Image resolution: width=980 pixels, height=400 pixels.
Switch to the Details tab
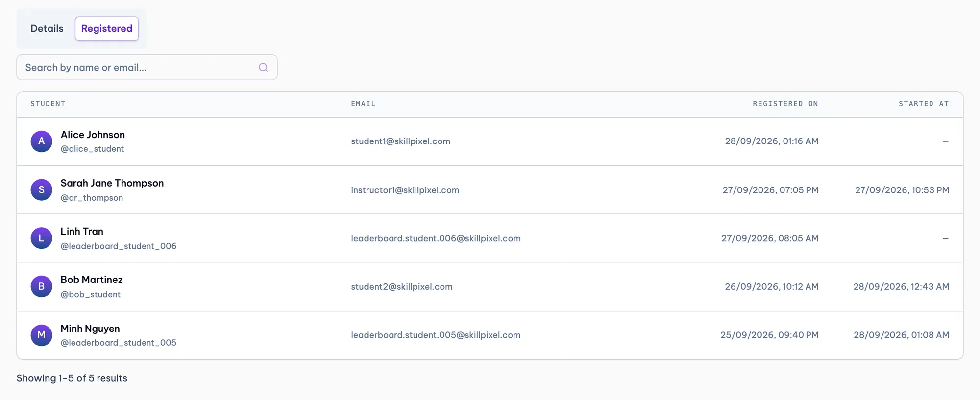[x=47, y=28]
